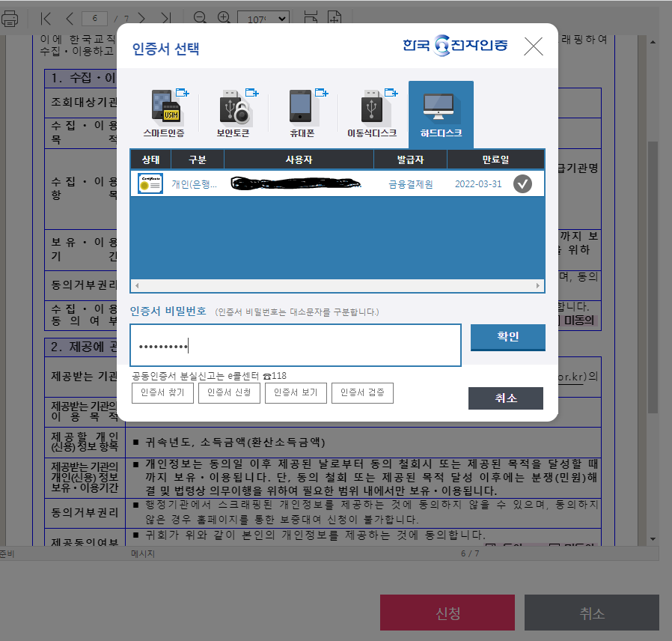Sort by the 발급자 column header
The image size is (672, 641).
411,160
